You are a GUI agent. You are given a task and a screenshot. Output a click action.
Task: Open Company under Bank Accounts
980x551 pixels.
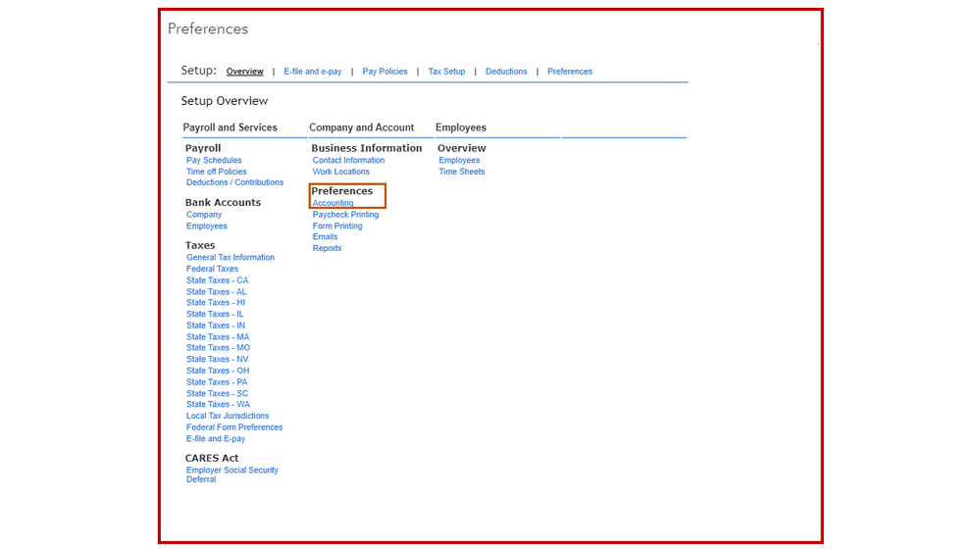(204, 215)
